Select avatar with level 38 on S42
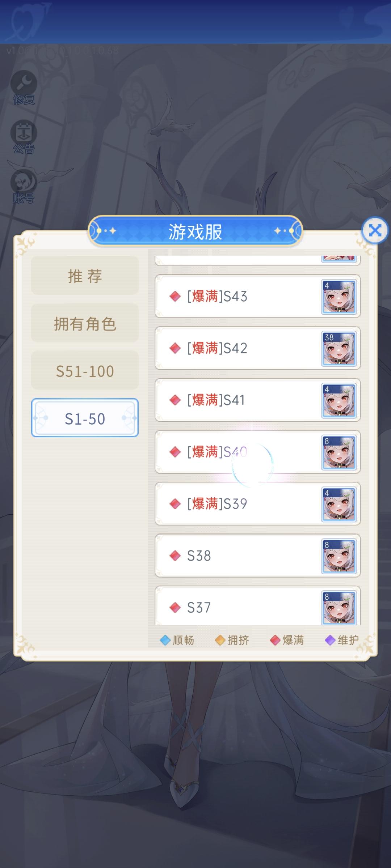 pos(339,349)
